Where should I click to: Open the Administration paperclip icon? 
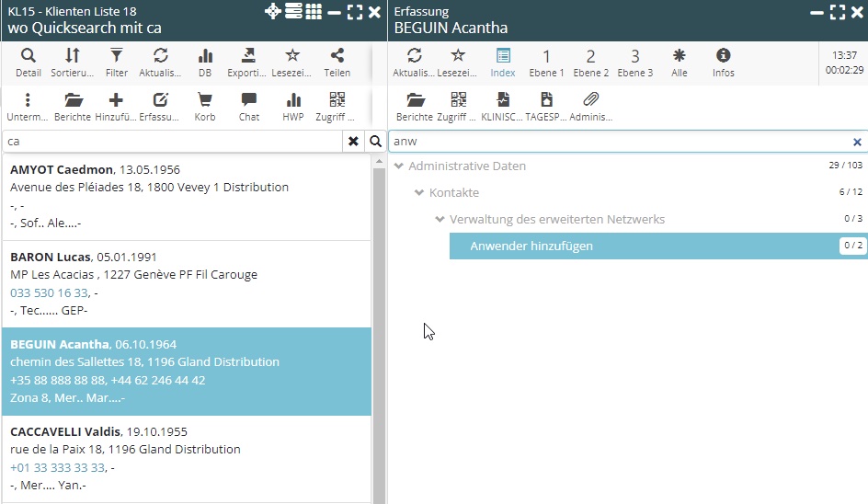[591, 107]
